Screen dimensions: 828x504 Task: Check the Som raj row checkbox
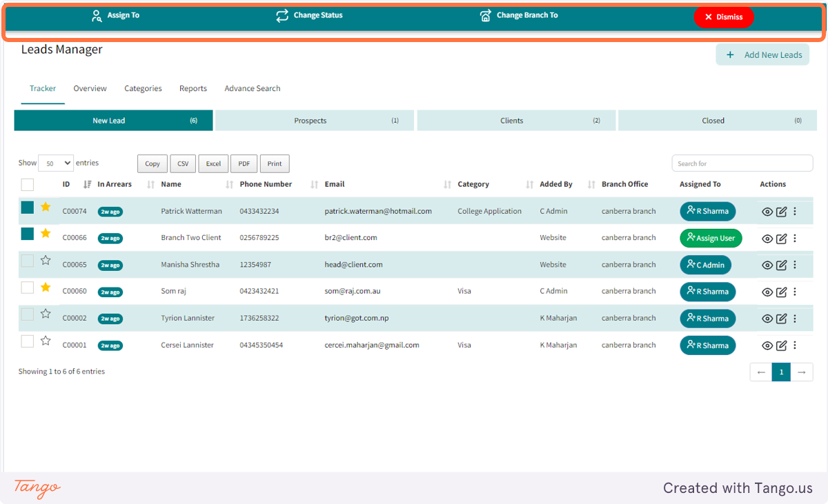click(x=28, y=288)
